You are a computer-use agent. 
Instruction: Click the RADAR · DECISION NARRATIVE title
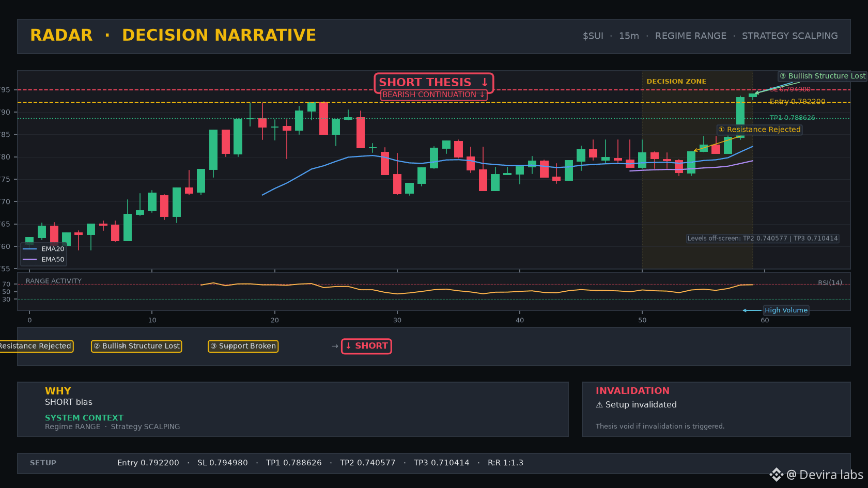173,35
